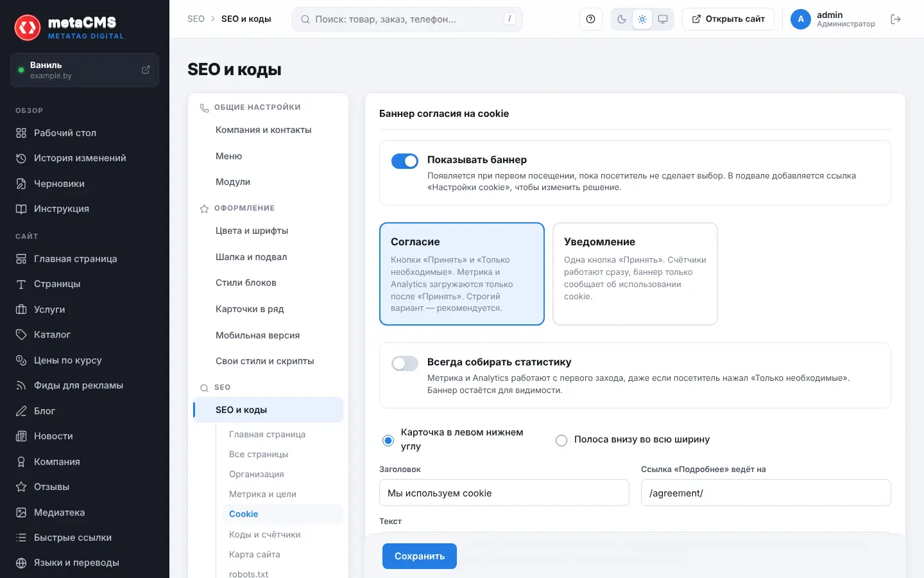Screen dimensions: 924x578
Task: Click the logout icon next to admin
Action: click(x=896, y=19)
